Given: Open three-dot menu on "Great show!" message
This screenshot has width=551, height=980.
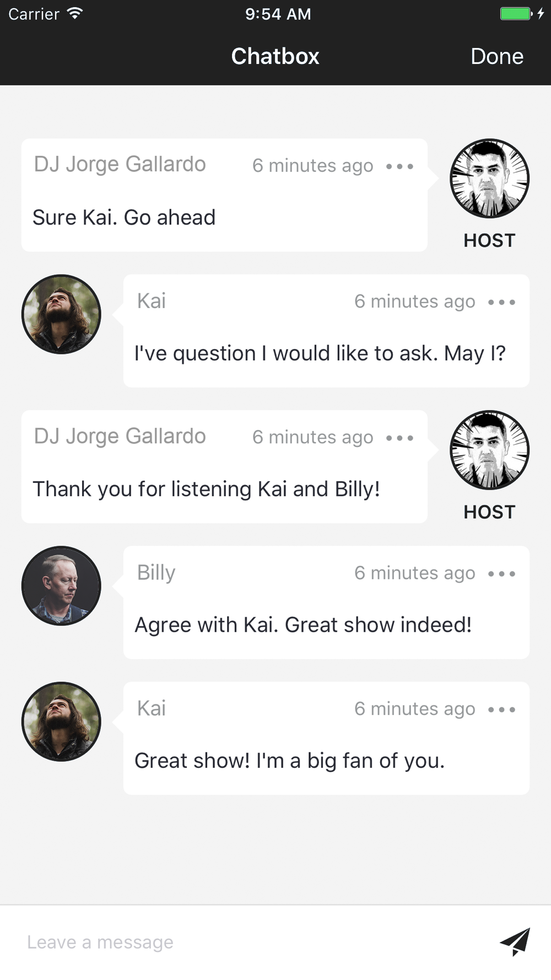Looking at the screenshot, I should (501, 709).
